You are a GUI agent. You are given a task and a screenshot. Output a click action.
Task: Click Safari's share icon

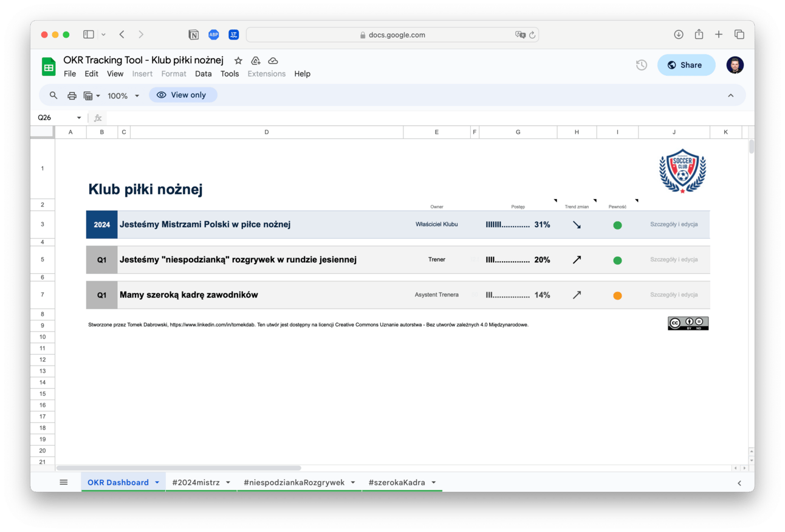click(699, 34)
